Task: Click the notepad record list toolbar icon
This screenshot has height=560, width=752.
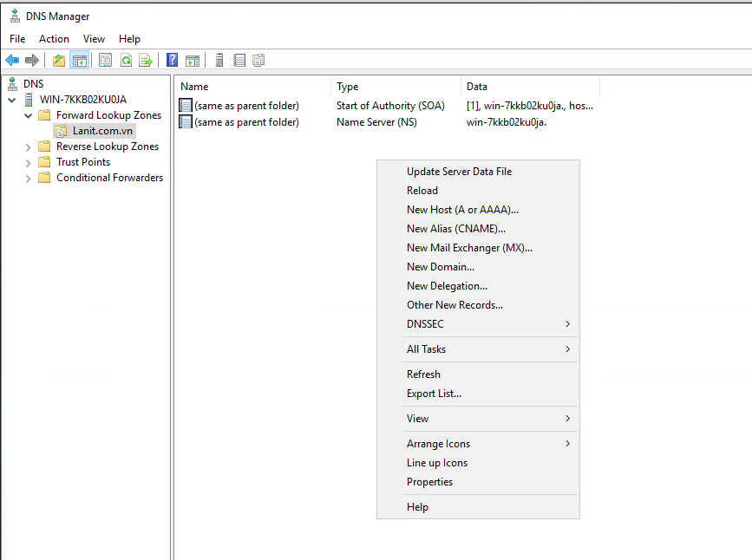Action: 239,61
